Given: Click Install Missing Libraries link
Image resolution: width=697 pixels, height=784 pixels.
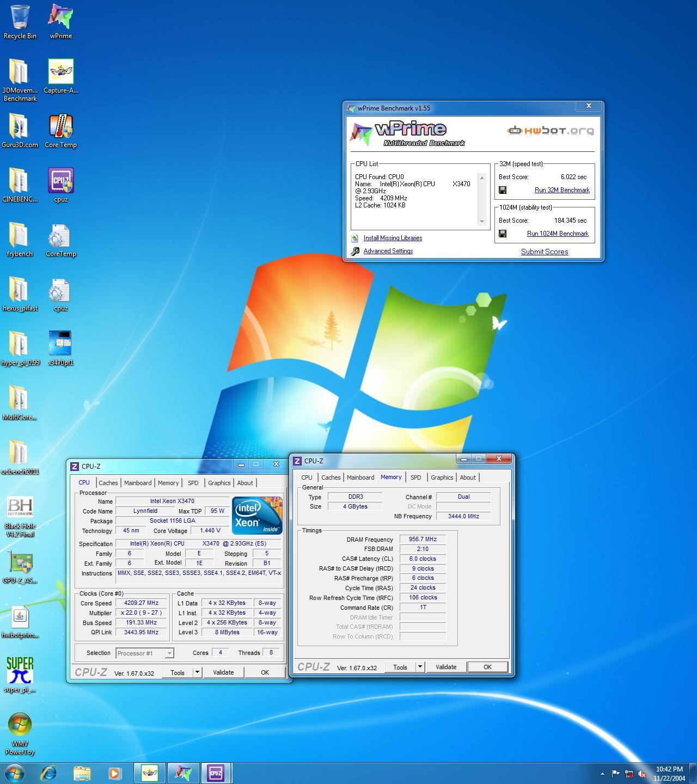Looking at the screenshot, I should click(x=393, y=238).
